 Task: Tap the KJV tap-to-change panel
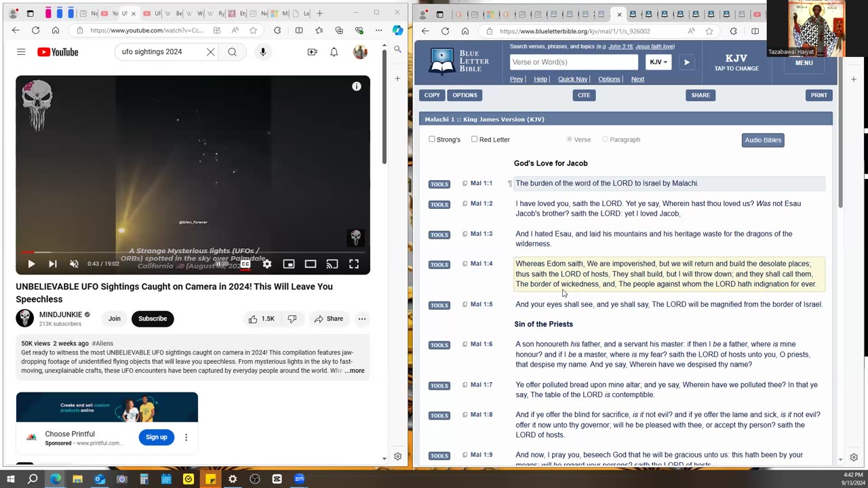coord(736,62)
